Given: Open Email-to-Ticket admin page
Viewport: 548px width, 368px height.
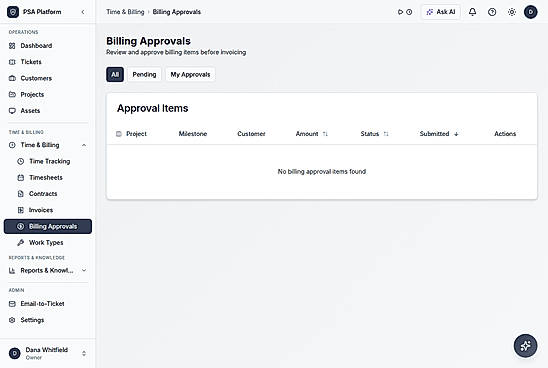Looking at the screenshot, I should 48,304.
